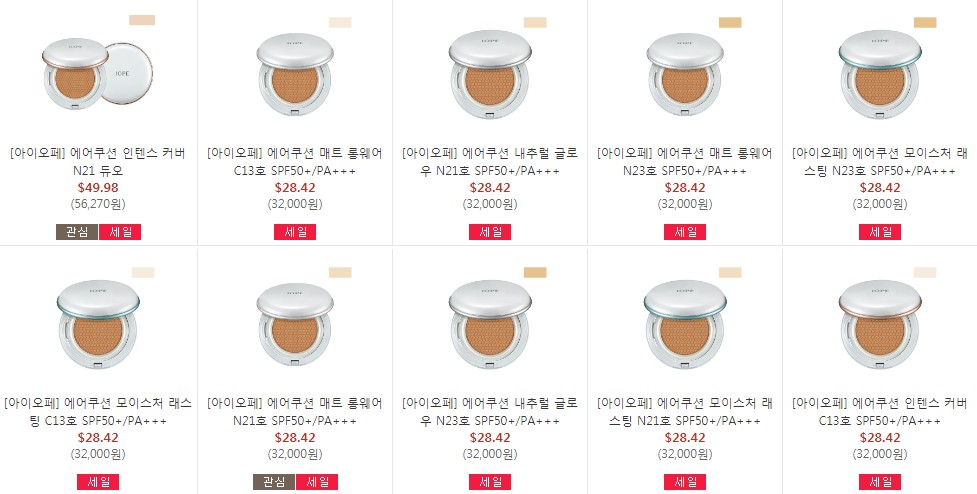Screen dimensions: 977x494
Task: Click the 매트 롱웨어 N23호 product title
Action: click(x=685, y=162)
